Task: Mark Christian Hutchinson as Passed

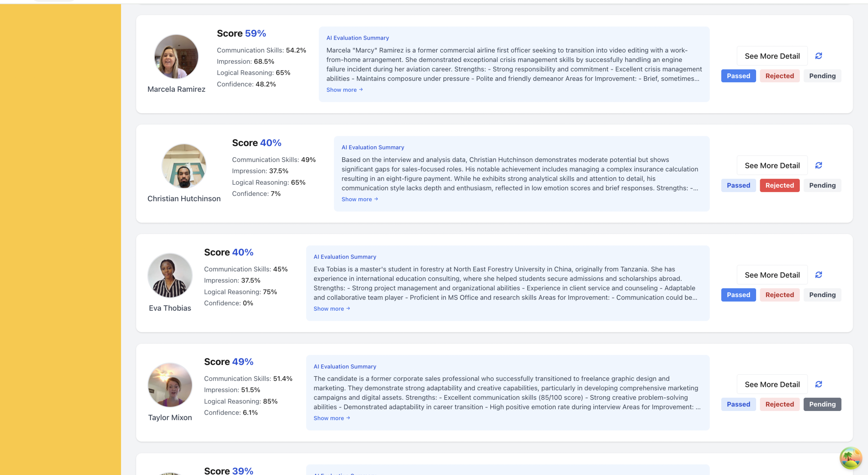Action: (738, 185)
